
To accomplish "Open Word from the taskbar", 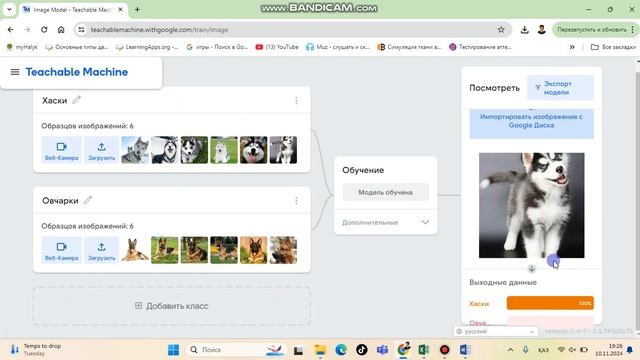I will pos(465,350).
